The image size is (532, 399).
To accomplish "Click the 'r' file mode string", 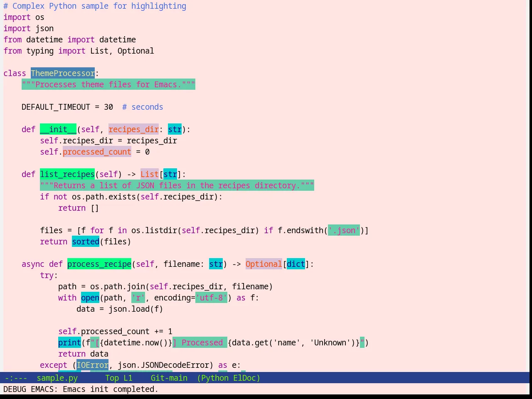I will [x=138, y=298].
